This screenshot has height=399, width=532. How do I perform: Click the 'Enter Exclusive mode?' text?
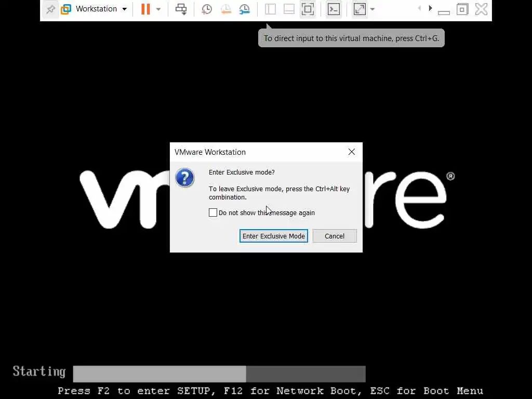click(242, 172)
